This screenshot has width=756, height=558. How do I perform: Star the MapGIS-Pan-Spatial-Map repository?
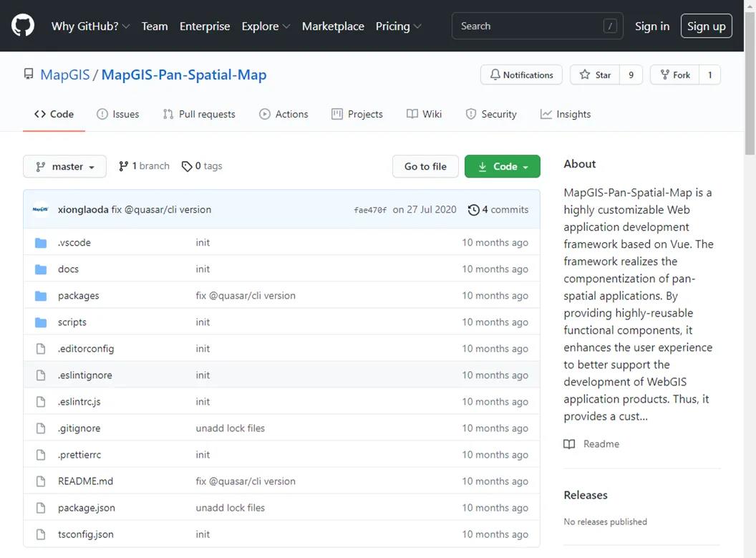(596, 75)
